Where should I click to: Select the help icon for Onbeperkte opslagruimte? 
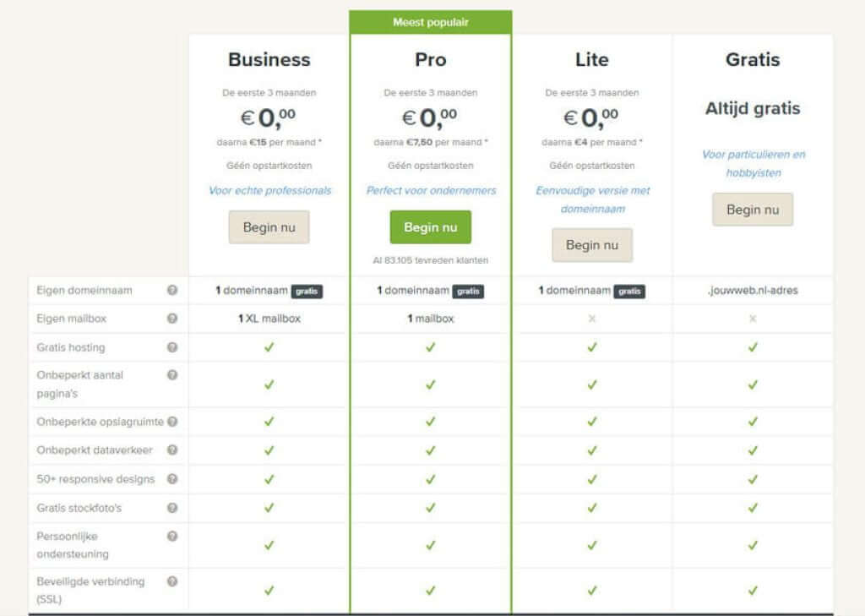172,422
